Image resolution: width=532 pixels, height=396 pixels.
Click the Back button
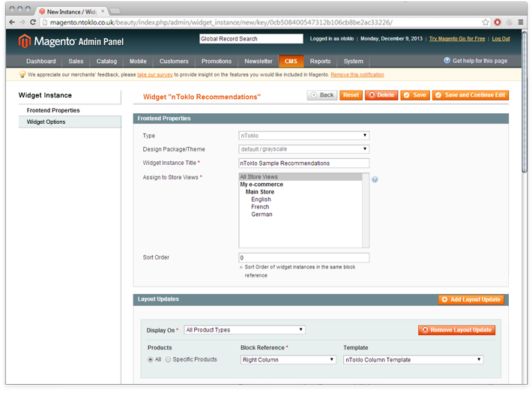click(x=322, y=95)
